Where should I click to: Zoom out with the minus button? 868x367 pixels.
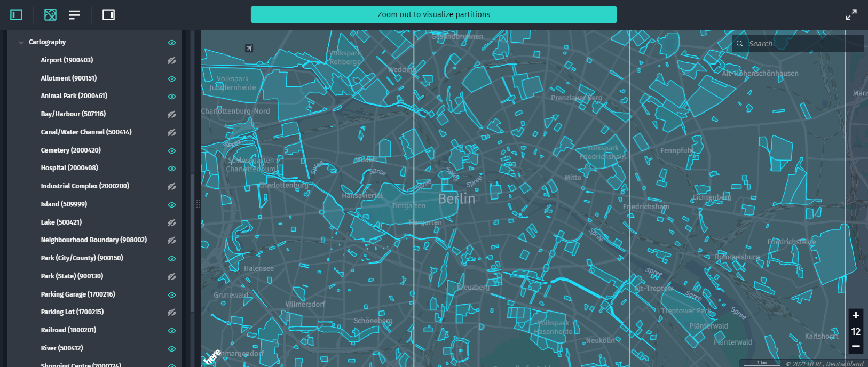pos(856,346)
